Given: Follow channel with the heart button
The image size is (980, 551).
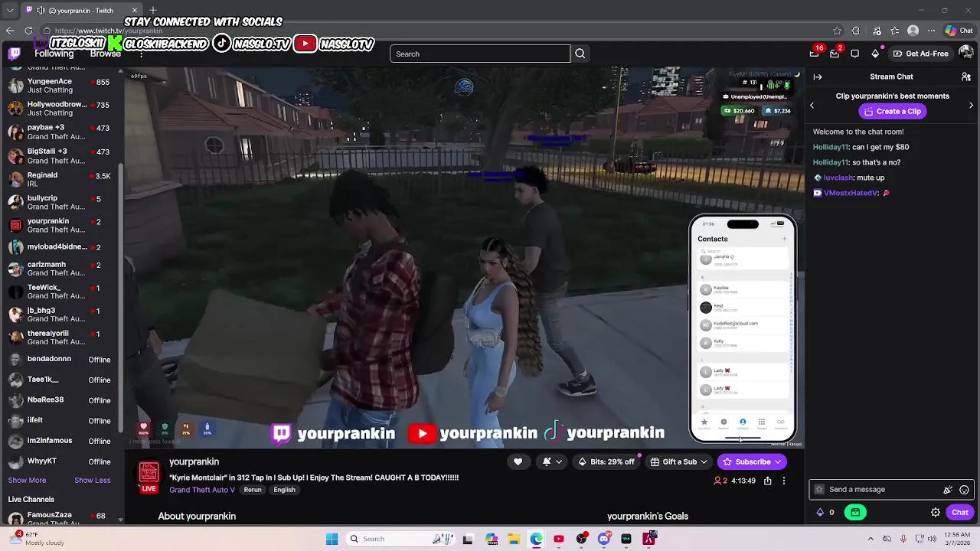Looking at the screenshot, I should coord(518,461).
